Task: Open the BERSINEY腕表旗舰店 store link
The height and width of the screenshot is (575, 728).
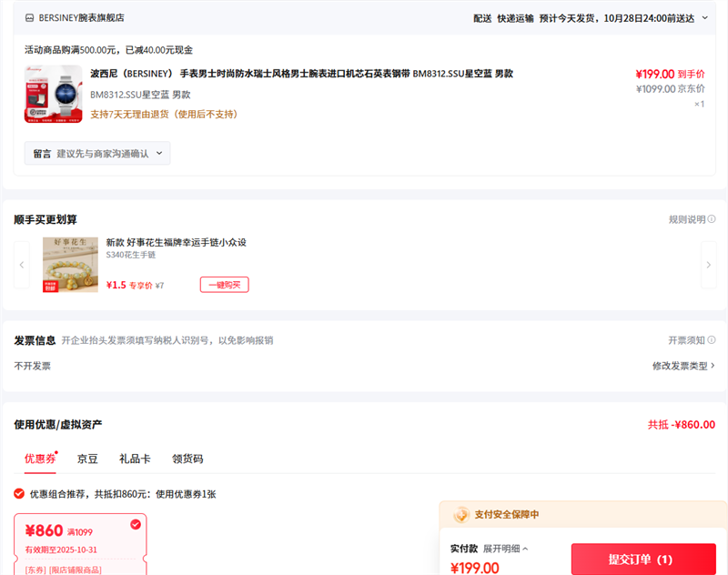Action: pos(81,17)
